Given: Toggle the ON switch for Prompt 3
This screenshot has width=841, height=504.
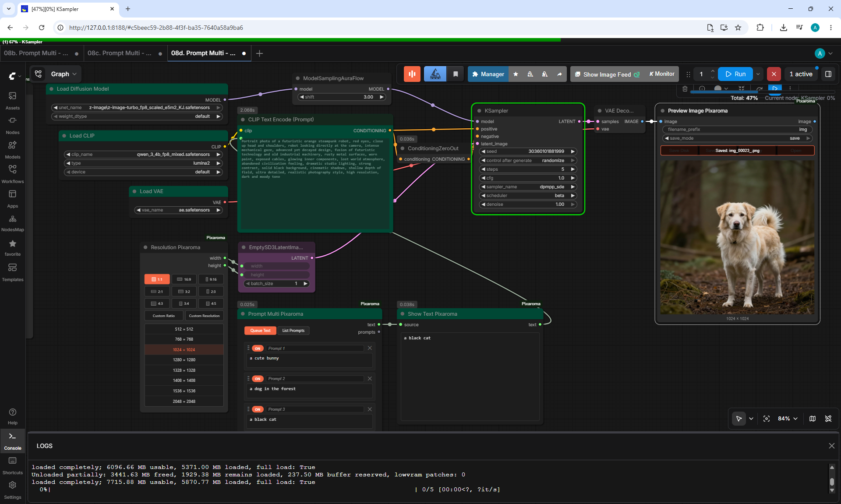Looking at the screenshot, I should 258,409.
